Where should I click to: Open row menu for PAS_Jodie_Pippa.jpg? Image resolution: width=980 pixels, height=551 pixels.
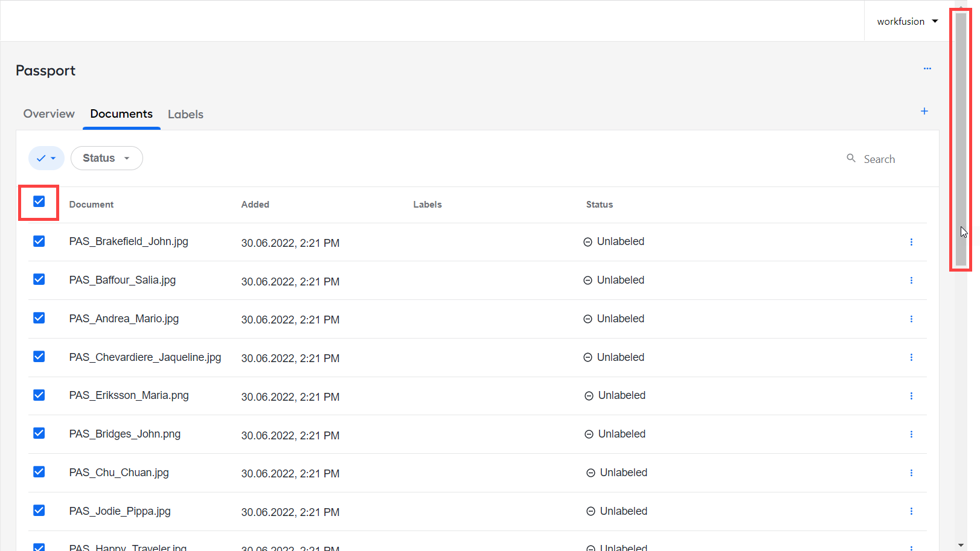(x=911, y=511)
